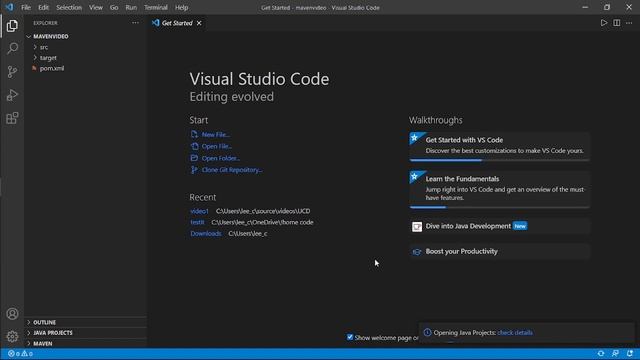
Task: Click the Learn the Fundamentals progress bar
Action: (500, 207)
